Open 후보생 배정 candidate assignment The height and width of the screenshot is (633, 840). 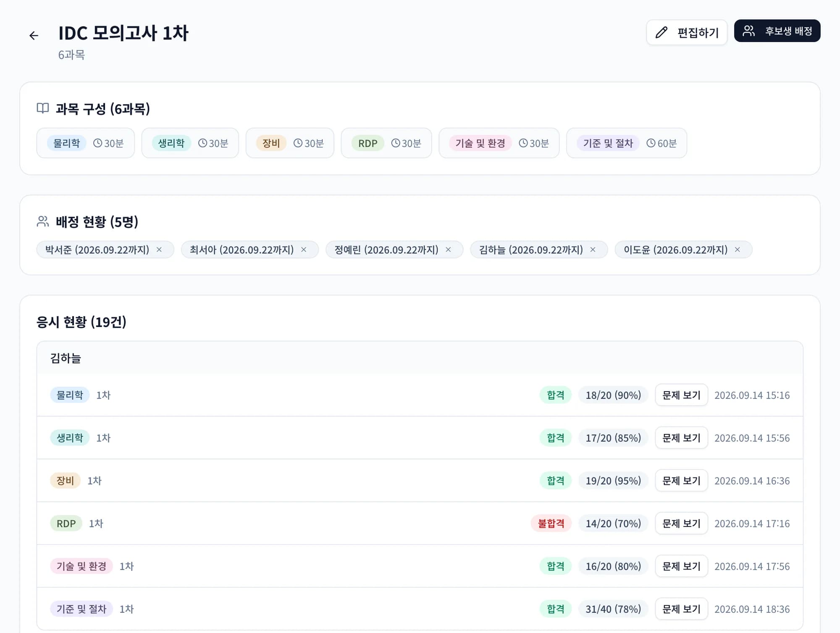(x=777, y=31)
